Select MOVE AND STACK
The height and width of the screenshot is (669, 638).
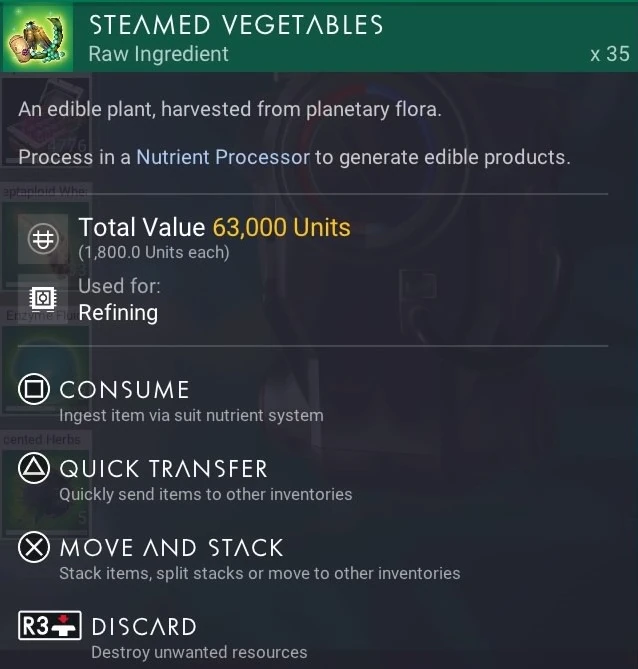click(171, 548)
